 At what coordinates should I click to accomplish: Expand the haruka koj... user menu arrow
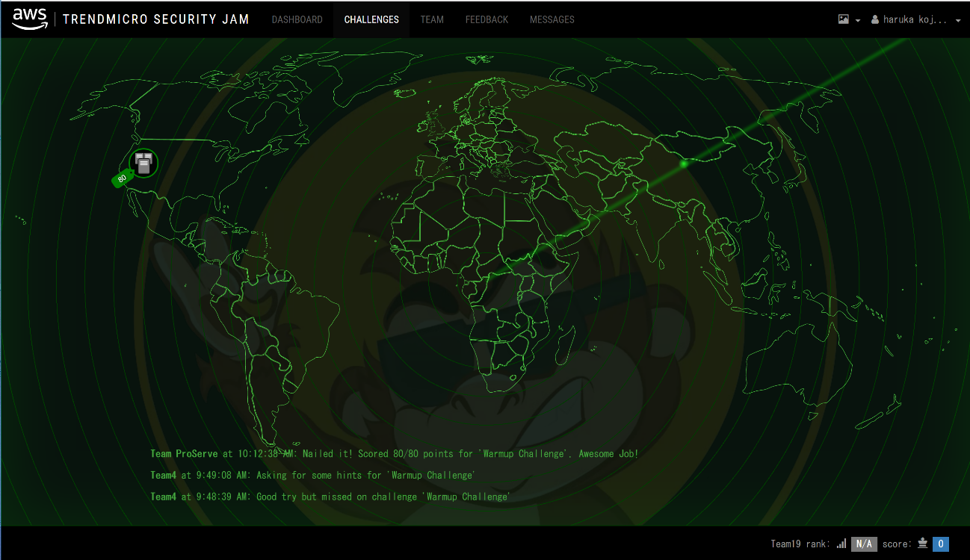click(x=958, y=21)
